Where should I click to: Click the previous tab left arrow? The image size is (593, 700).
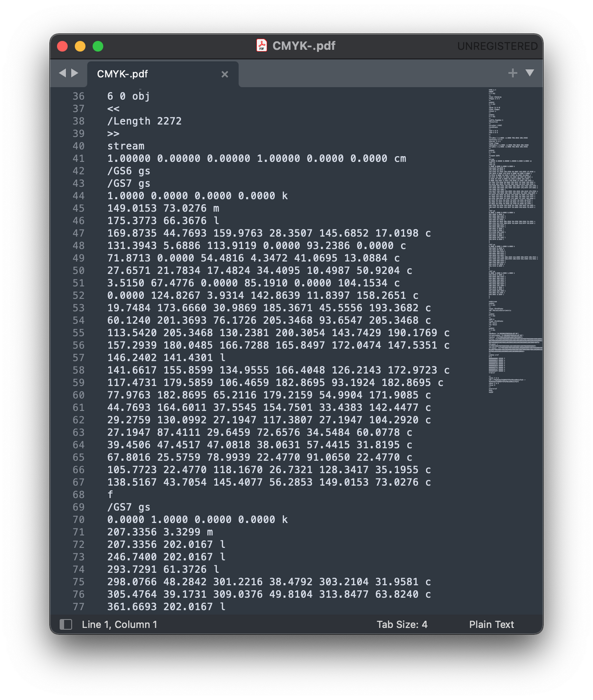pos(63,73)
